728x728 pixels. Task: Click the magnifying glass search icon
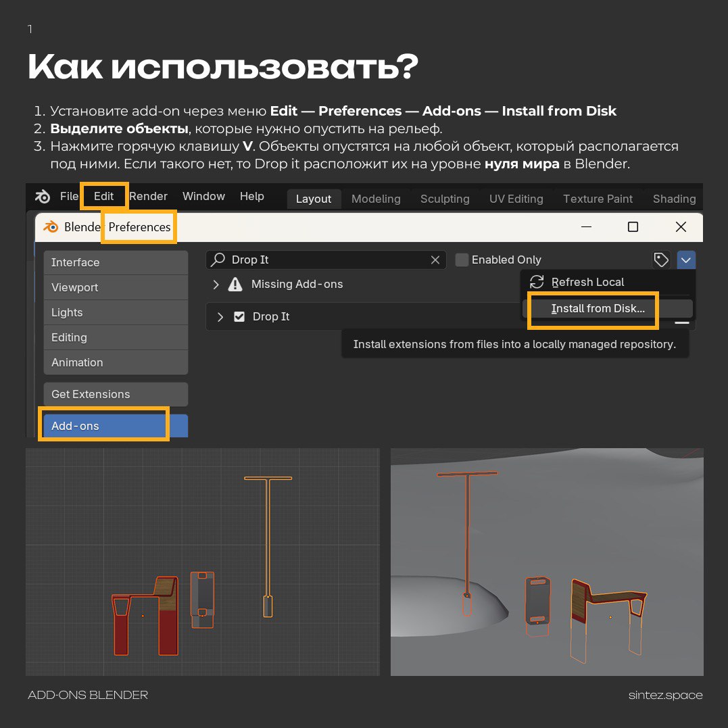point(218,260)
